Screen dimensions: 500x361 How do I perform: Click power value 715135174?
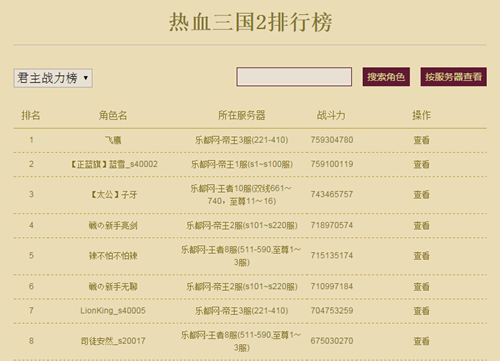332,256
